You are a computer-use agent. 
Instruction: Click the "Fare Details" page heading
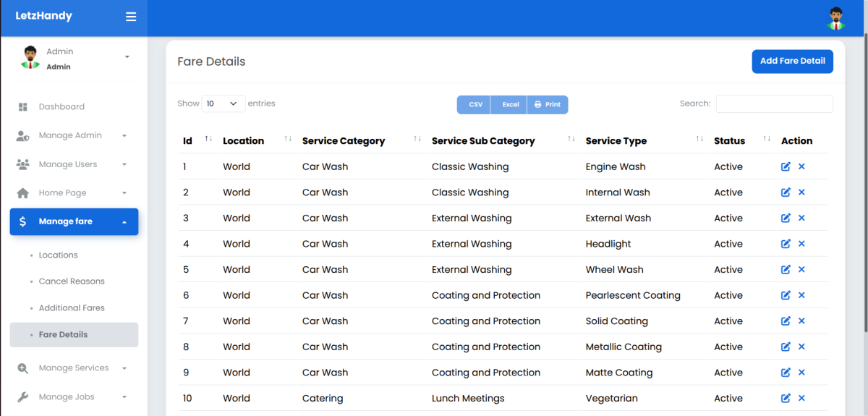(211, 61)
